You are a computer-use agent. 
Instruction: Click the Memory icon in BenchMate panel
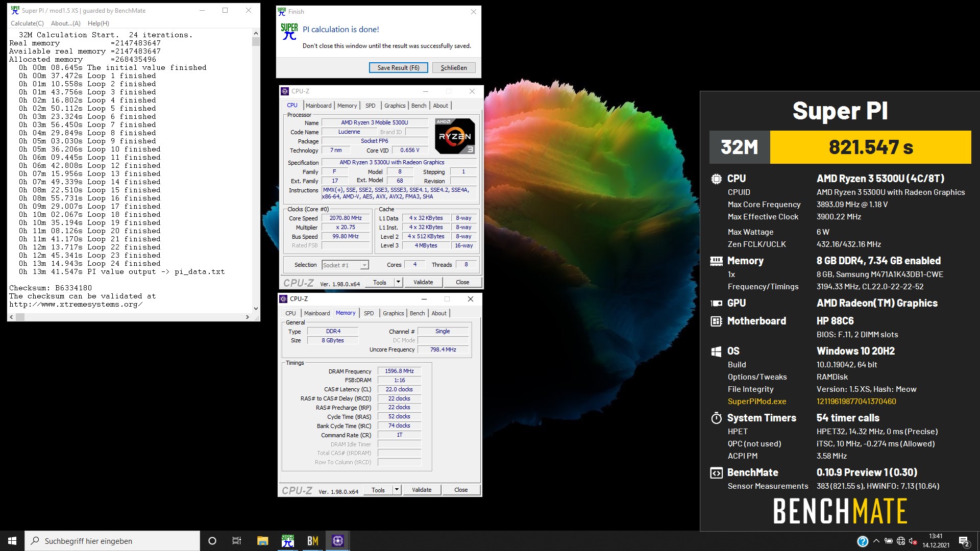click(716, 261)
